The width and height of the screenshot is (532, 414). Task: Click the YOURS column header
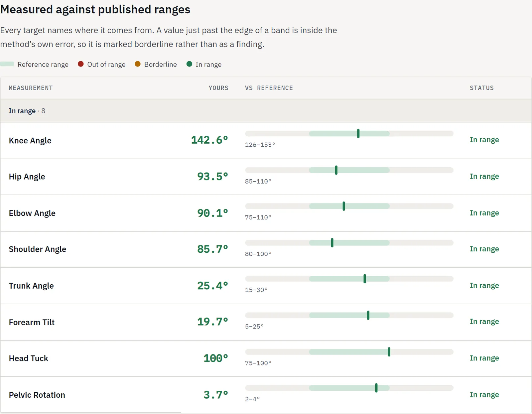(218, 88)
